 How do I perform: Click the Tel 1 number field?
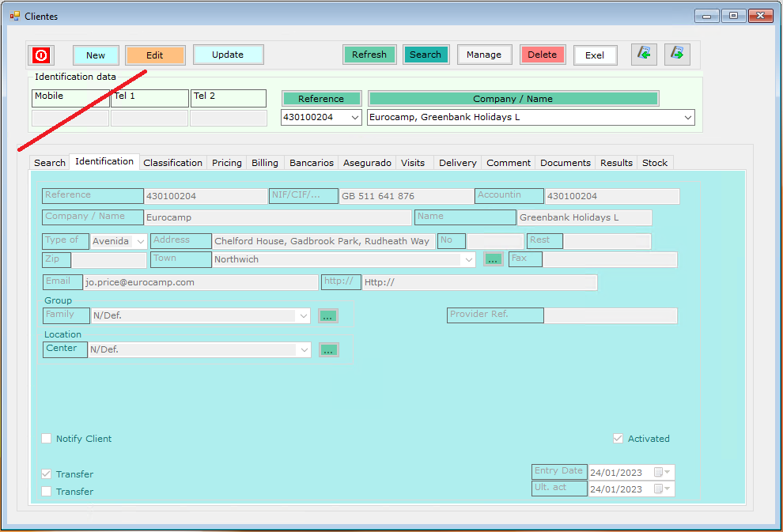pos(149,119)
